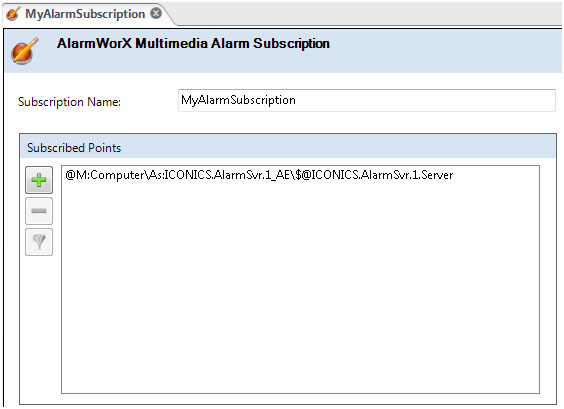Remove selected point using minus button

click(x=39, y=211)
